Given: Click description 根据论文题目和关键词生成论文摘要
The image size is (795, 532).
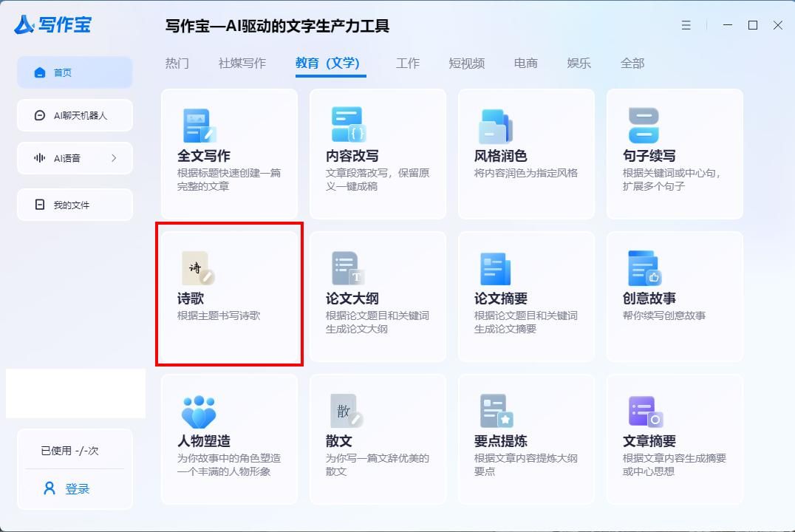Looking at the screenshot, I should [526, 322].
